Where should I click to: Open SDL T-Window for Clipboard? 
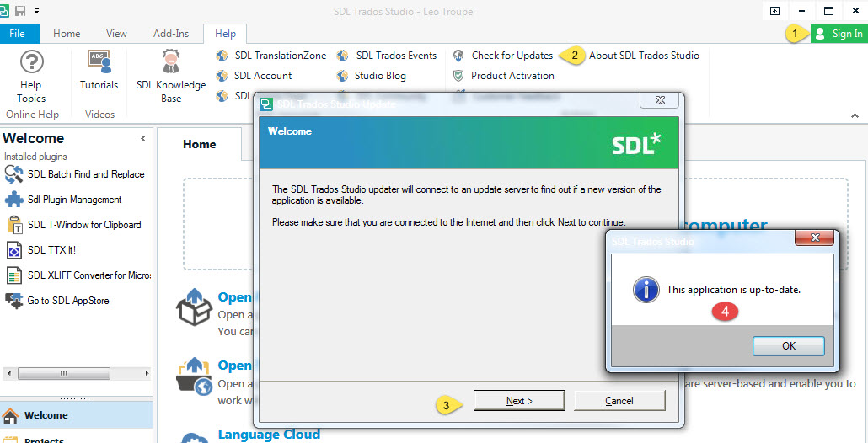coord(73,225)
